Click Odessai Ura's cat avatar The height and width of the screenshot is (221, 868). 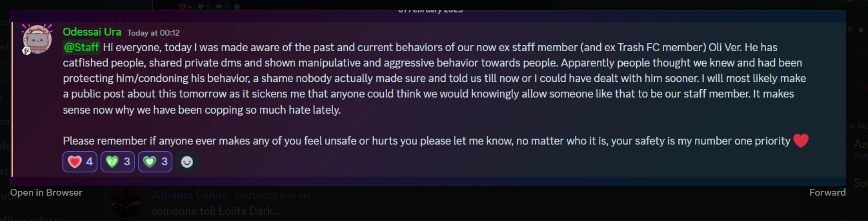pyautogui.click(x=37, y=39)
